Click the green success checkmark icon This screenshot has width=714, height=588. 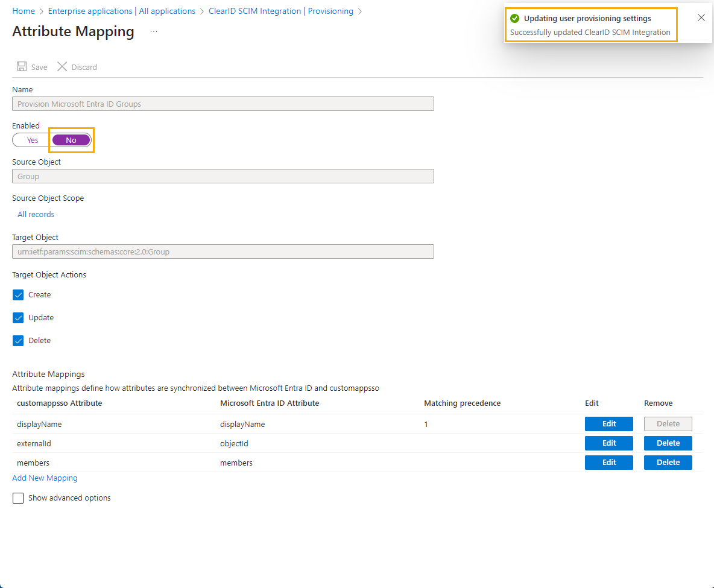[x=513, y=17]
